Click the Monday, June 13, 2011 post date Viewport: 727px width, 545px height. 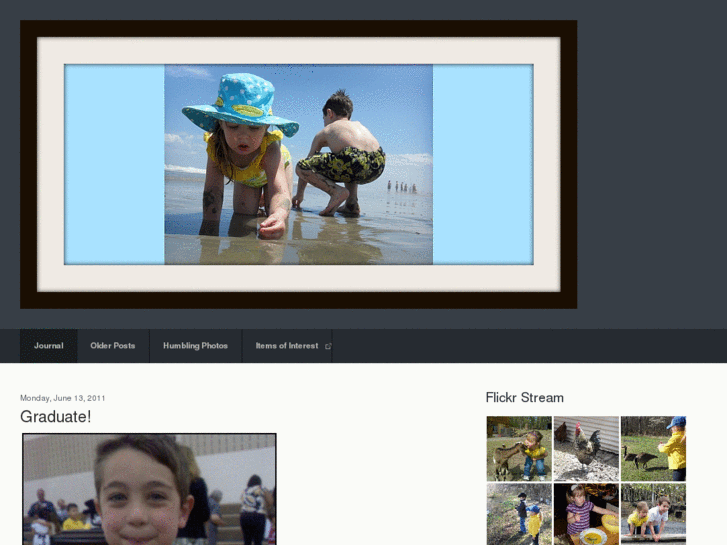click(x=62, y=398)
